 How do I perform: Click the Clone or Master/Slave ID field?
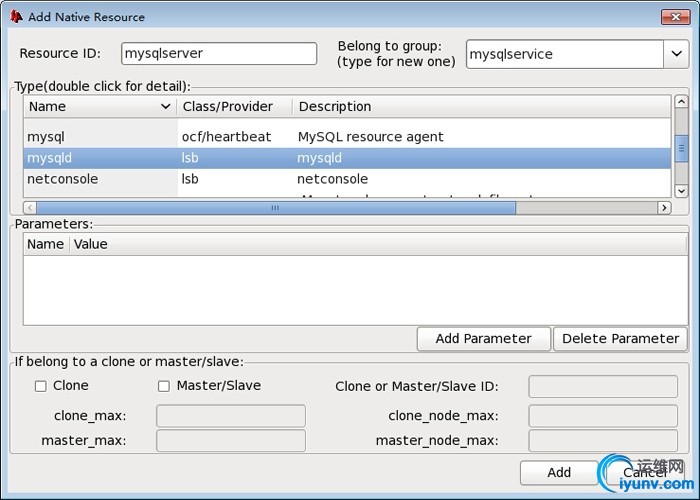(x=603, y=387)
